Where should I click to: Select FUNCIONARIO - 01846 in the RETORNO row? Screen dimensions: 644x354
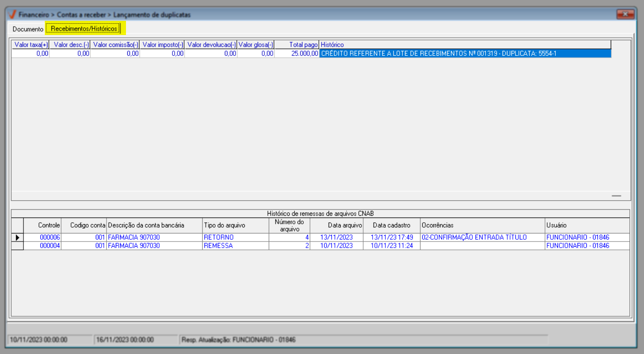click(587, 237)
